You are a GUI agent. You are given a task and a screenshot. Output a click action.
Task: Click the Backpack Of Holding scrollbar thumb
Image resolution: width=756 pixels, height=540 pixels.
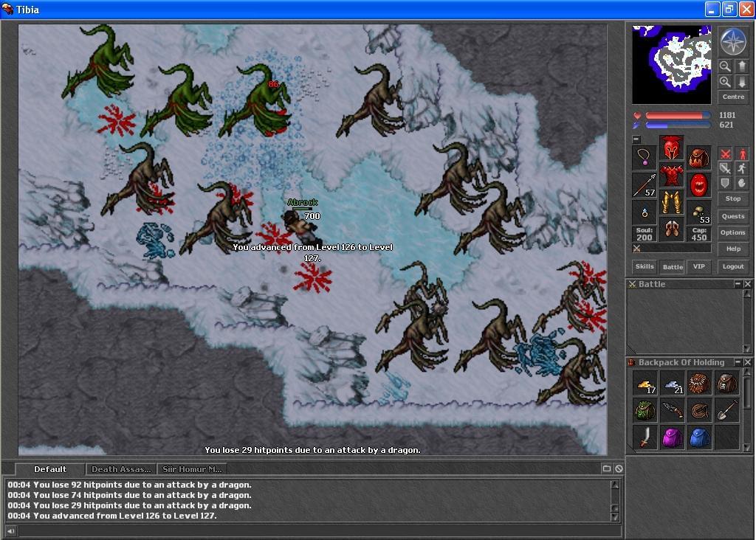pos(747,391)
